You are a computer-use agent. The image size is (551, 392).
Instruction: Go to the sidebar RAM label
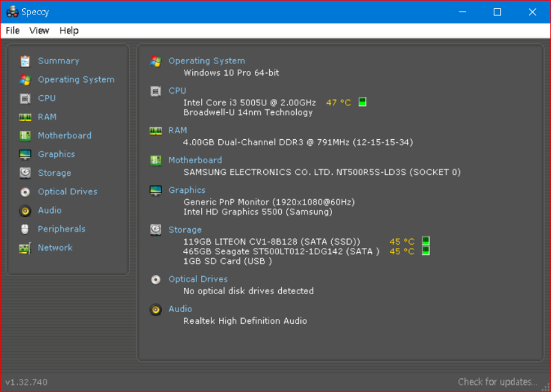pyautogui.click(x=47, y=116)
